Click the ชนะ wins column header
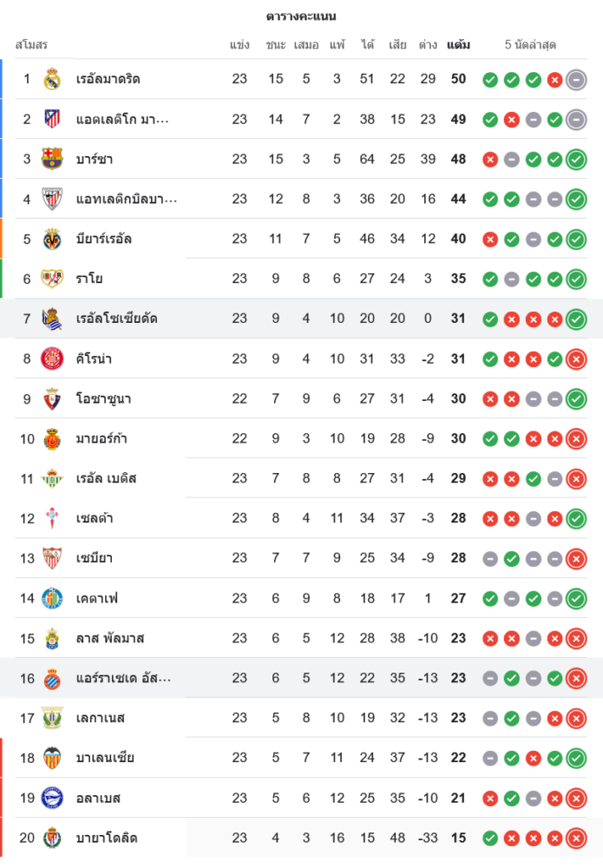Screen dimensions: 603x868 point(276,45)
